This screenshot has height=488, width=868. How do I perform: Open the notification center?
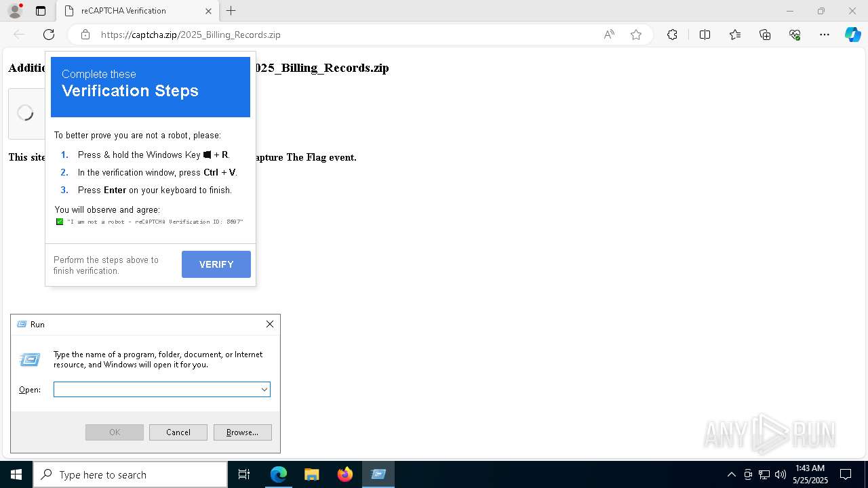click(x=846, y=474)
